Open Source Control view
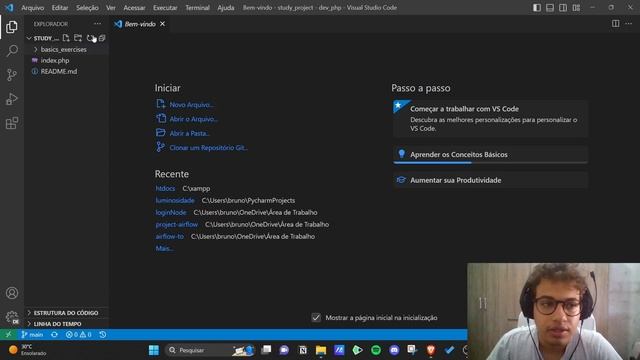The image size is (640, 360). pyautogui.click(x=12, y=75)
